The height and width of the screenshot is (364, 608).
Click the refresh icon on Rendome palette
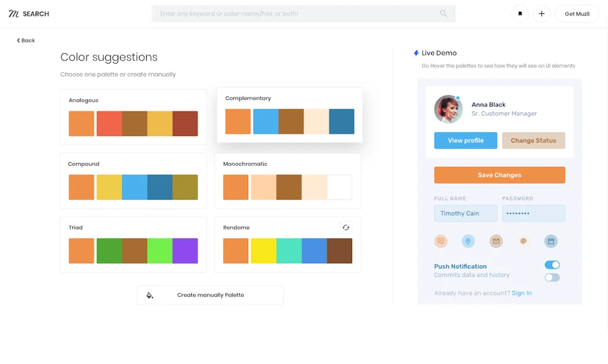[x=346, y=227]
